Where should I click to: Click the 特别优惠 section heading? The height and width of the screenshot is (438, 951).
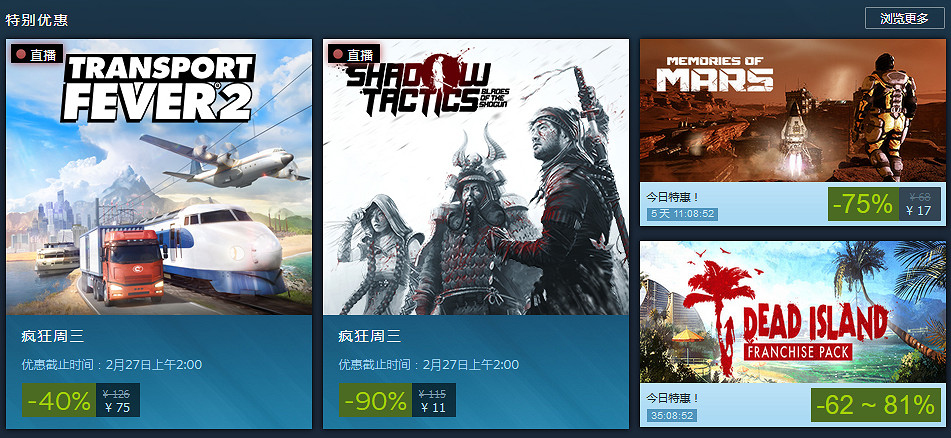click(x=37, y=19)
